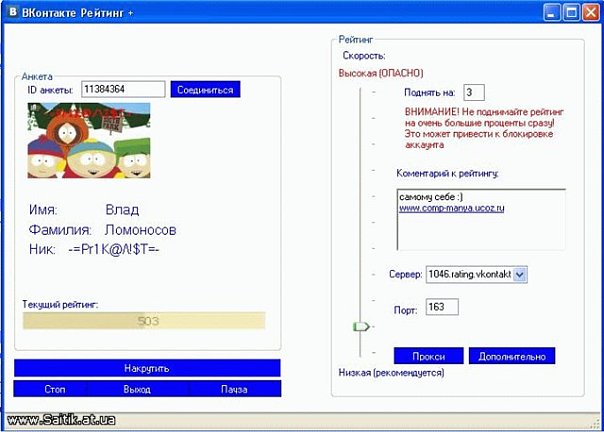Open the Прокси settings
Image resolution: width=604 pixels, height=432 pixels.
point(427,356)
